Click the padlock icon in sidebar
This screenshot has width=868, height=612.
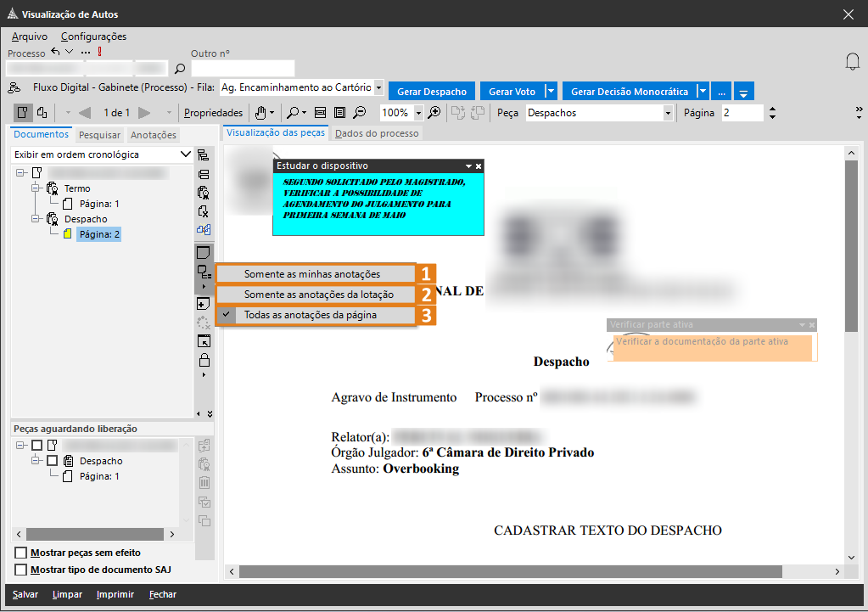(204, 360)
